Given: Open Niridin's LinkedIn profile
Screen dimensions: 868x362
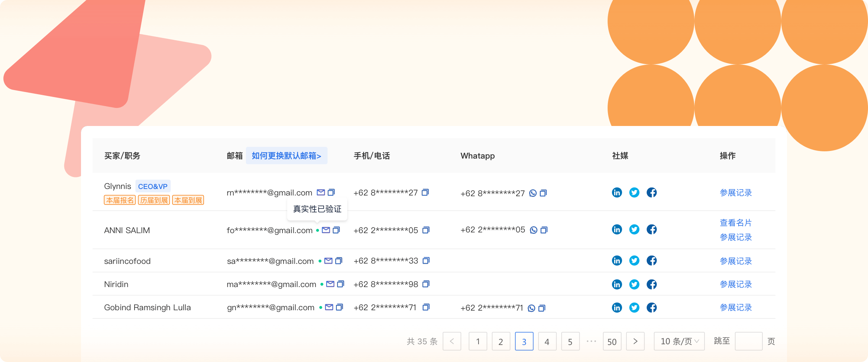Looking at the screenshot, I should (x=617, y=284).
